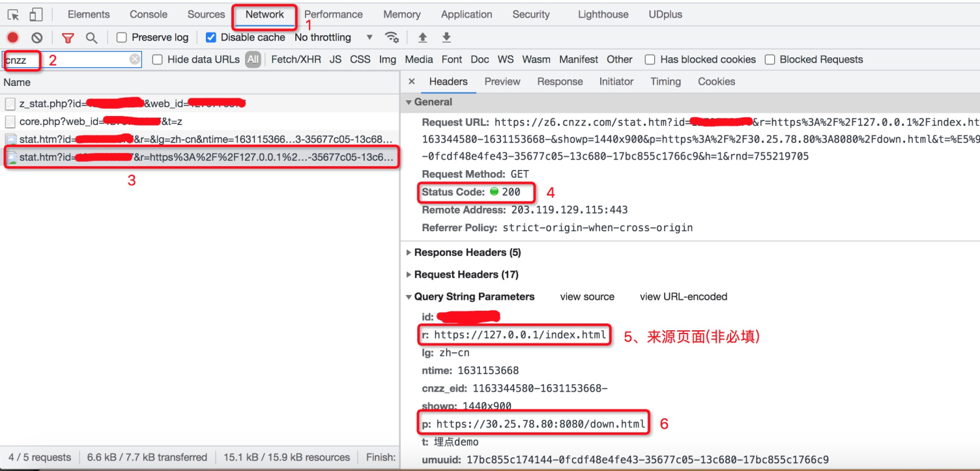This screenshot has height=471, width=980.
Task: Filter by Fetch/XHR type
Action: [x=296, y=59]
